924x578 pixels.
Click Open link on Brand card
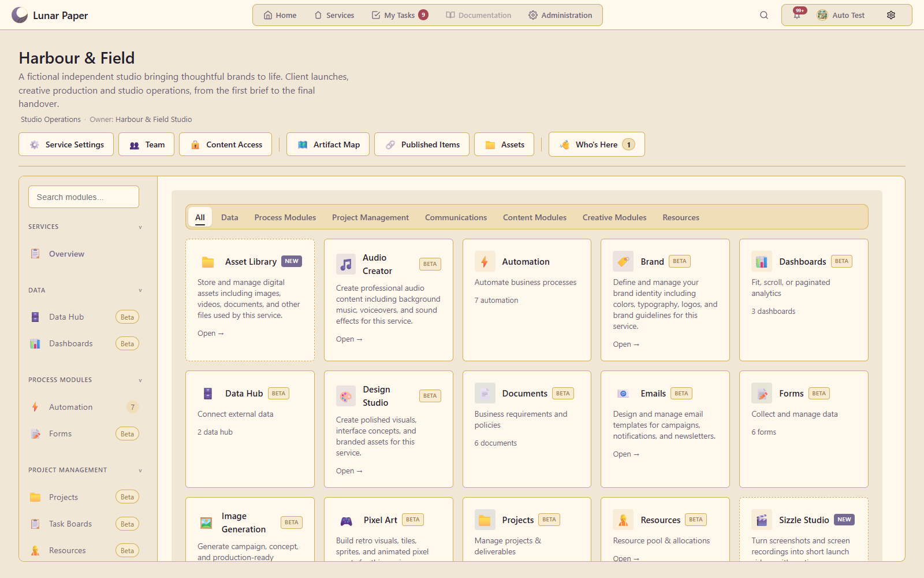pos(626,344)
